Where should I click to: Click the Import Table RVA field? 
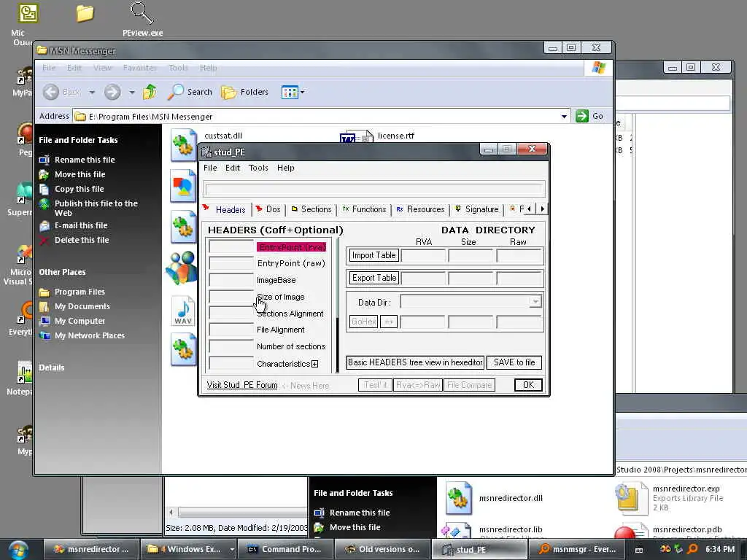point(423,255)
